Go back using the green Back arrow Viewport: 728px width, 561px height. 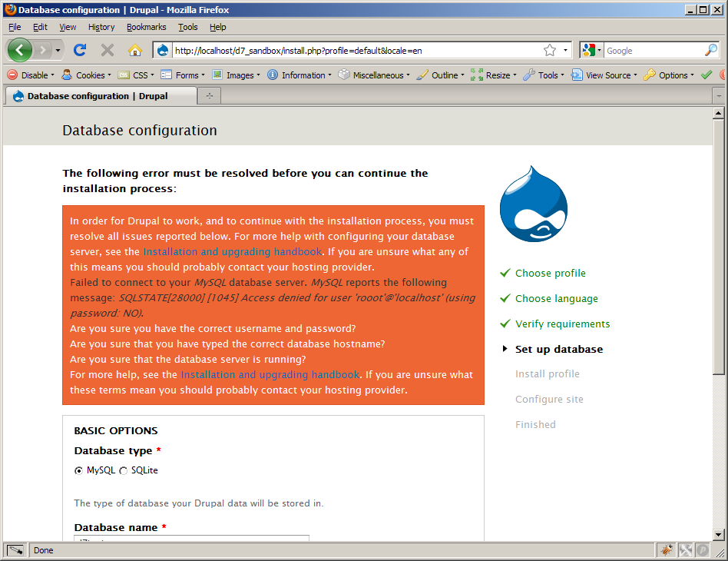20,50
